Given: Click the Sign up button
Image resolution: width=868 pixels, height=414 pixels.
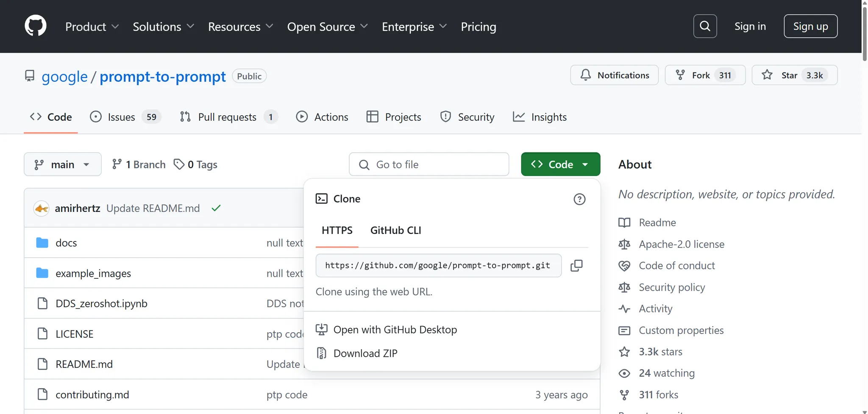Looking at the screenshot, I should [810, 26].
